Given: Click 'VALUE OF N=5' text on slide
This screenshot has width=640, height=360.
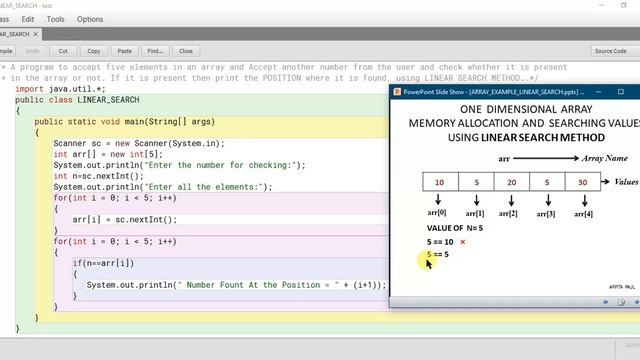Looking at the screenshot, I should 455,228.
